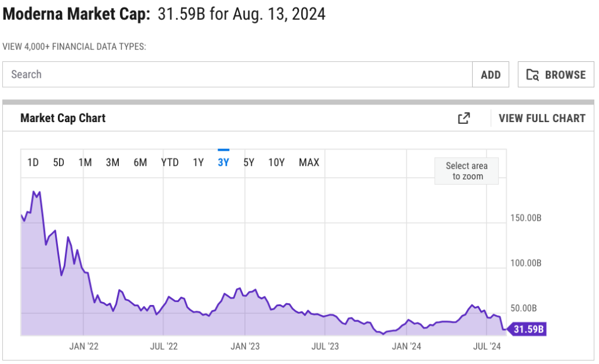This screenshot has height=364, width=599.
Task: Open VIEW FULL CHART link
Action: (542, 118)
